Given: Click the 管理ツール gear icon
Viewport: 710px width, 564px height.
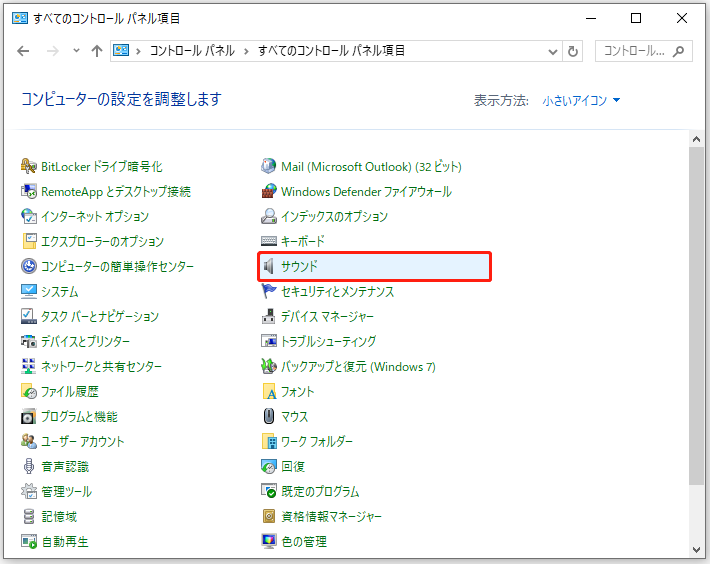Looking at the screenshot, I should [29, 492].
